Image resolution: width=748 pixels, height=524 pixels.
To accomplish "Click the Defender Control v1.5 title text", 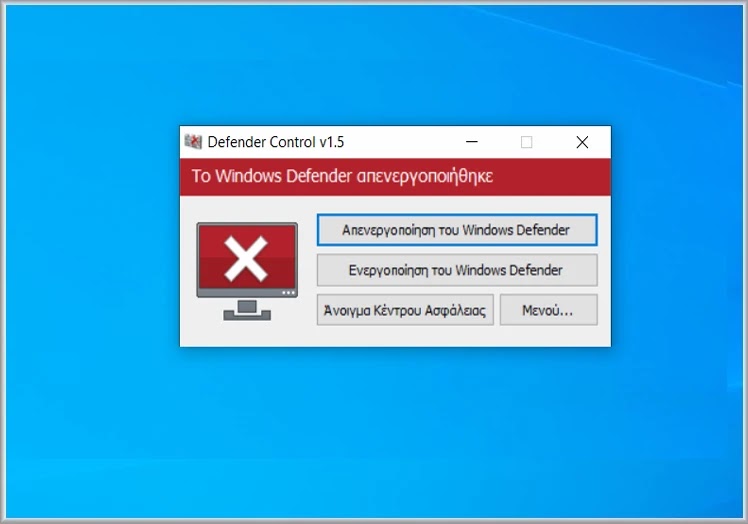I will [x=276, y=142].
